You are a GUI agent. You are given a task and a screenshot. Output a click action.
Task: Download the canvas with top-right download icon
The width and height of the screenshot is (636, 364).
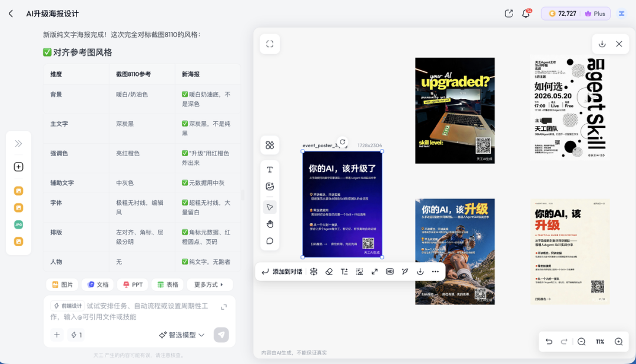[x=602, y=44]
